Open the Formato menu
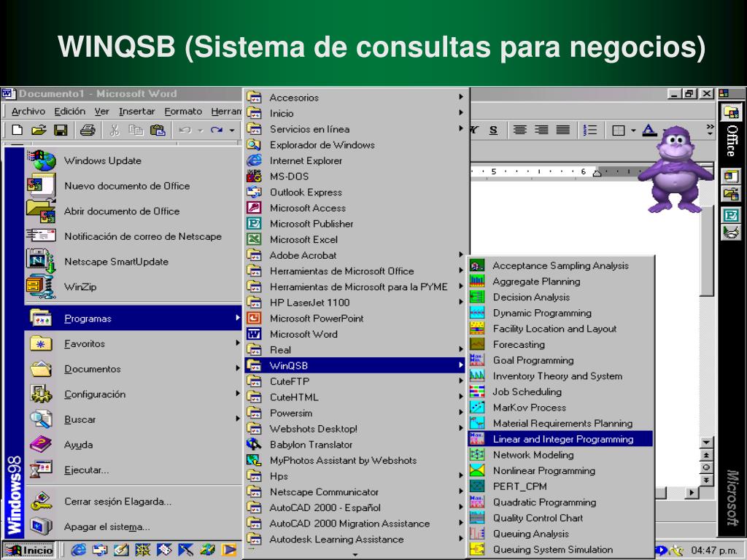This screenshot has width=747, height=560. pos(183,112)
